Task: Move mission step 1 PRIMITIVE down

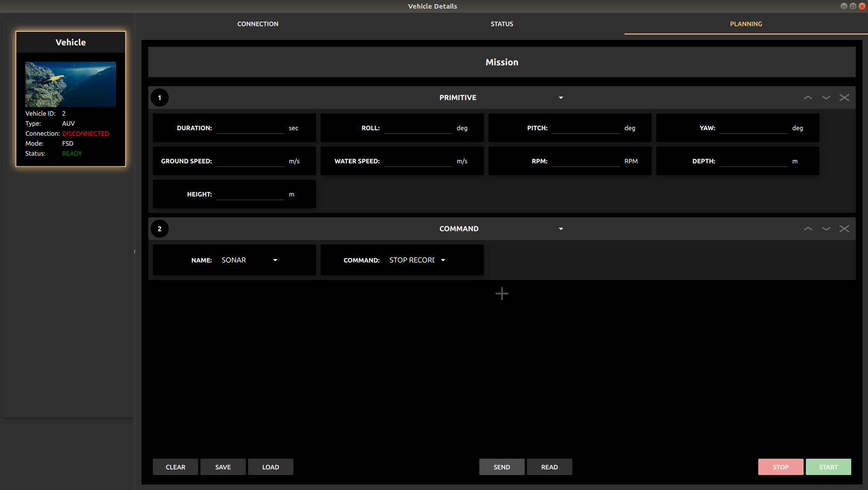Action: point(826,98)
